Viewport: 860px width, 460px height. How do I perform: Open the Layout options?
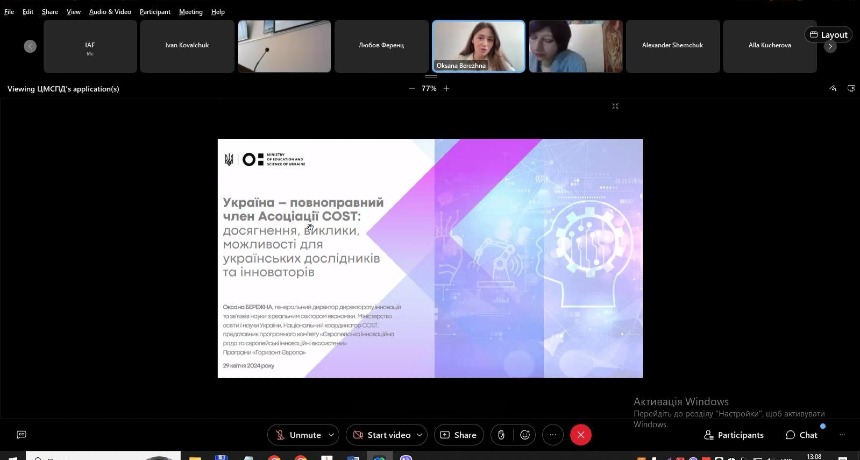828,35
